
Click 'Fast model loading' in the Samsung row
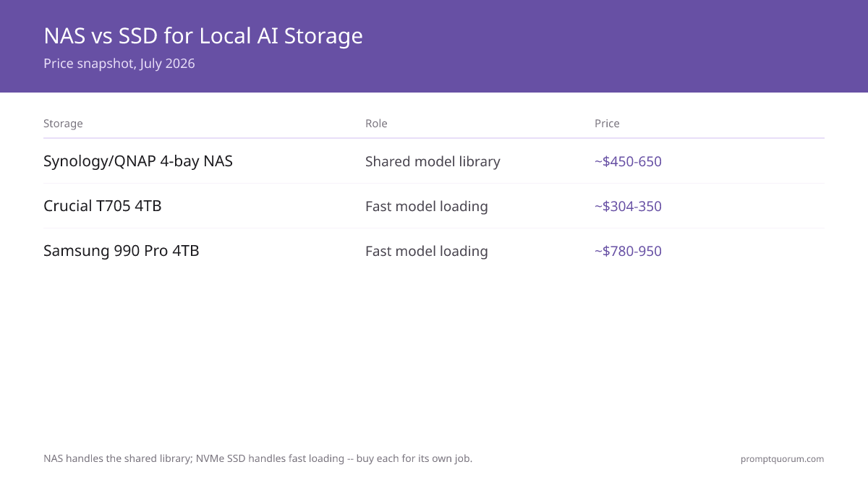tap(427, 251)
